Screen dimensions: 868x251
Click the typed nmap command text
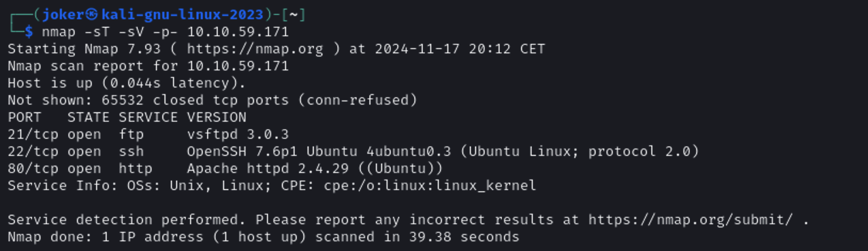165,32
